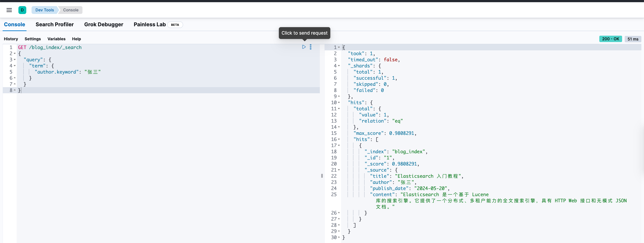Fold the response root on line 1
Viewport: 644px width, 243px height.
click(x=339, y=47)
